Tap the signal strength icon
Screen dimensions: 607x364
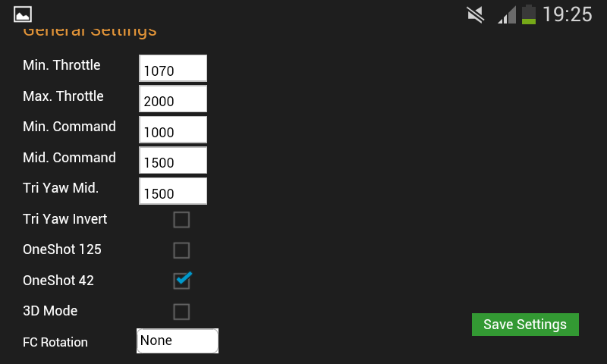pos(506,14)
